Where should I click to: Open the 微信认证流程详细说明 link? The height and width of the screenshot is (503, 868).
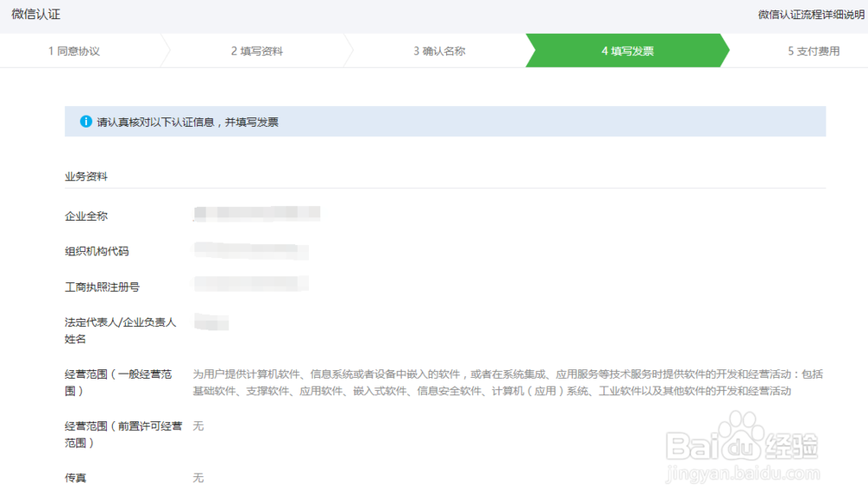pyautogui.click(x=811, y=15)
